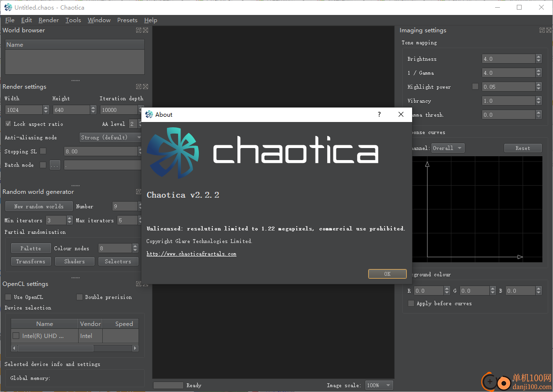The image size is (553, 392).
Task: Enable the Stopping SL checkbox
Action: pyautogui.click(x=43, y=151)
